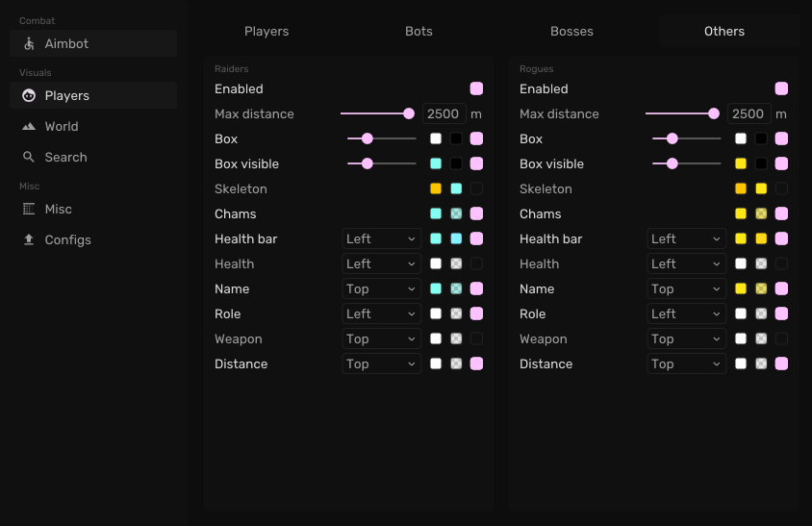
Task: Select the Others tab
Action: pos(724,32)
